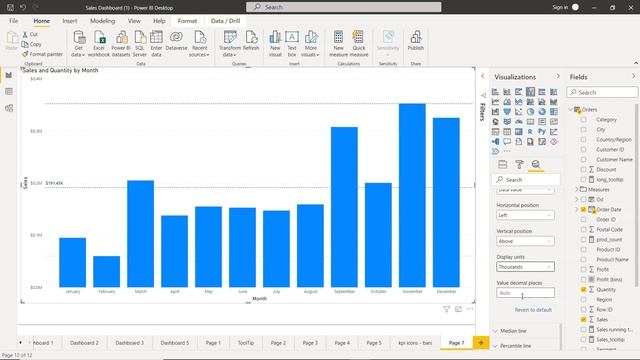Expand the Measures folder

577,189
